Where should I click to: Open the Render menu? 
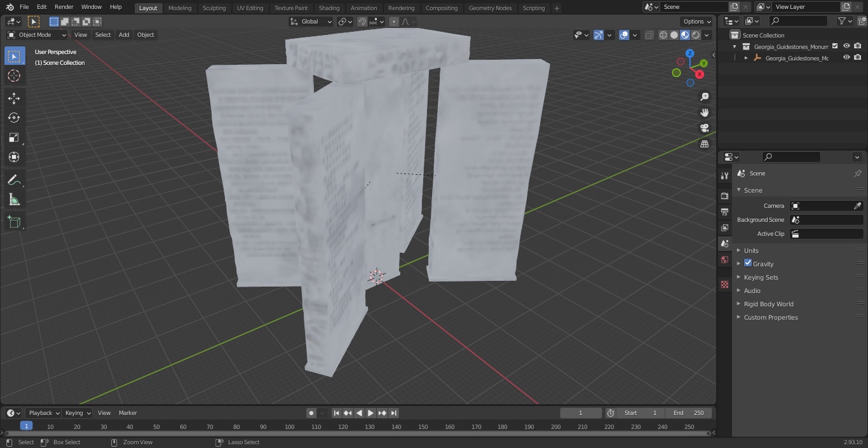click(x=64, y=7)
